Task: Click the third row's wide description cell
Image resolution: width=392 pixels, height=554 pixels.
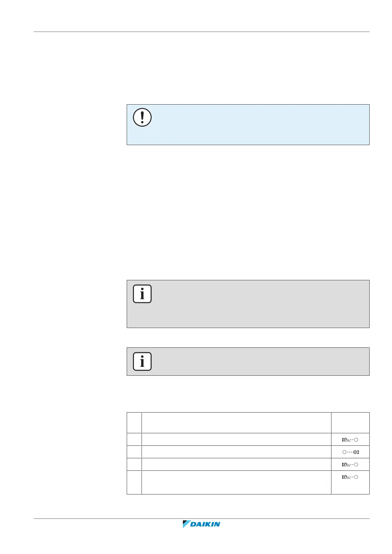Action: click(x=236, y=465)
